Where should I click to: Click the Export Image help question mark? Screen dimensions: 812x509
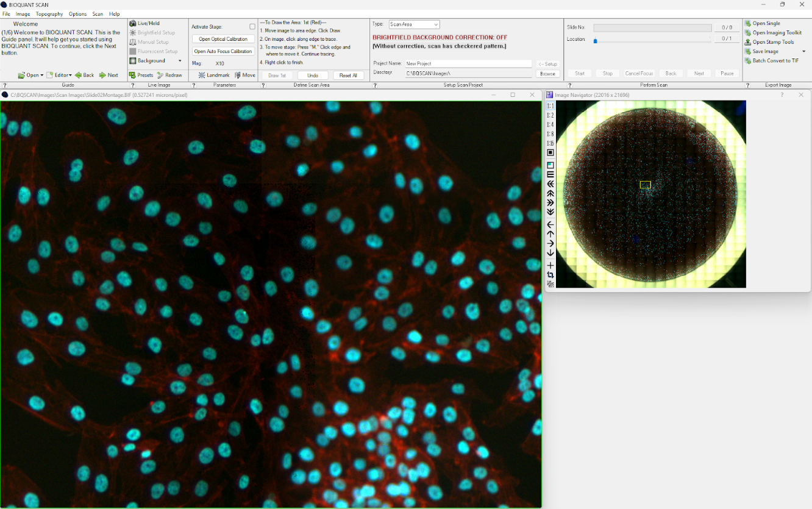coord(748,85)
